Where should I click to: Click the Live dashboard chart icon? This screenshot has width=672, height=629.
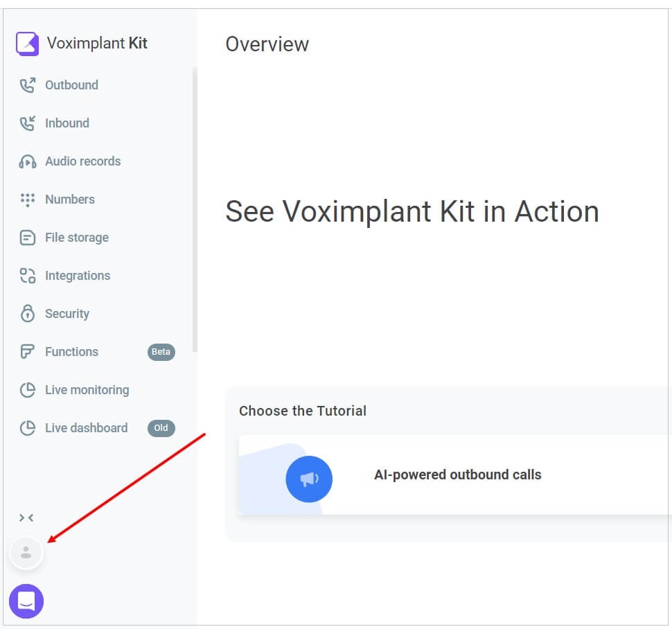tap(28, 428)
